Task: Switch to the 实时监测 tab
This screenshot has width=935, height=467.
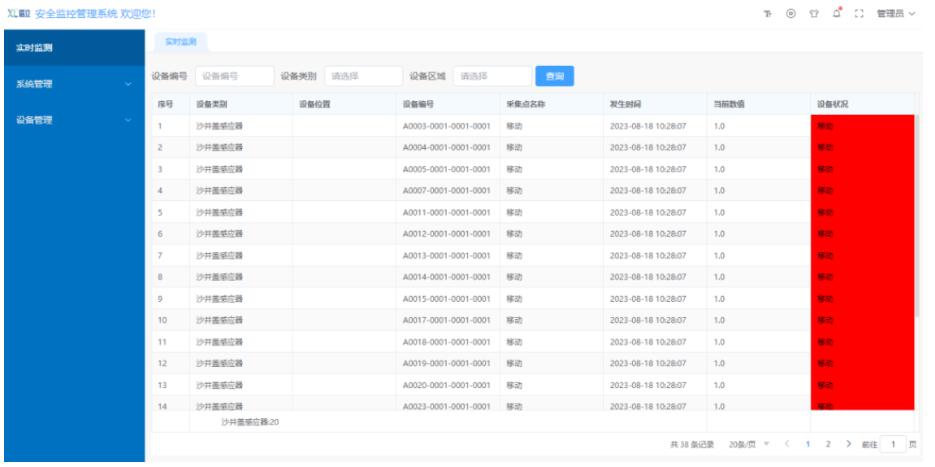Action: (181, 41)
